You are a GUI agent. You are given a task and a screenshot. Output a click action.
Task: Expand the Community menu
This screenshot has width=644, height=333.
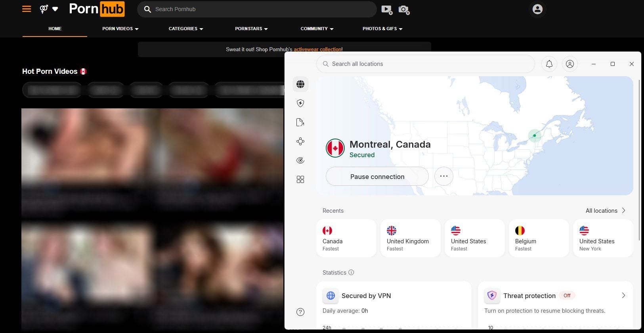pos(317,29)
